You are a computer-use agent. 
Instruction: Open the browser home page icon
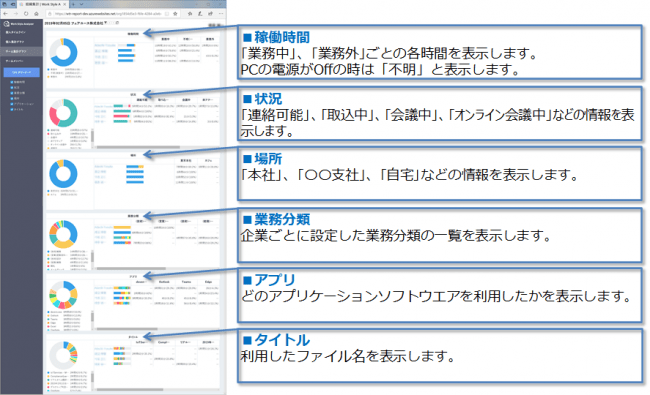36,14
